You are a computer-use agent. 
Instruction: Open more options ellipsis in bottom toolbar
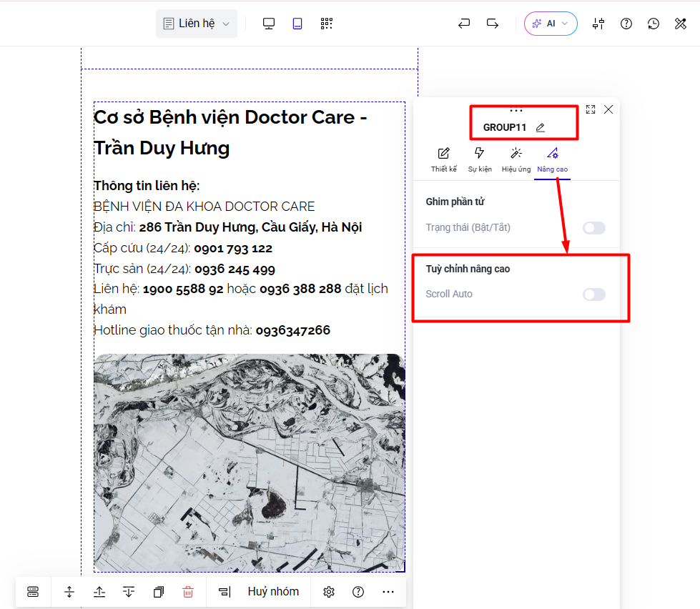pyautogui.click(x=388, y=592)
